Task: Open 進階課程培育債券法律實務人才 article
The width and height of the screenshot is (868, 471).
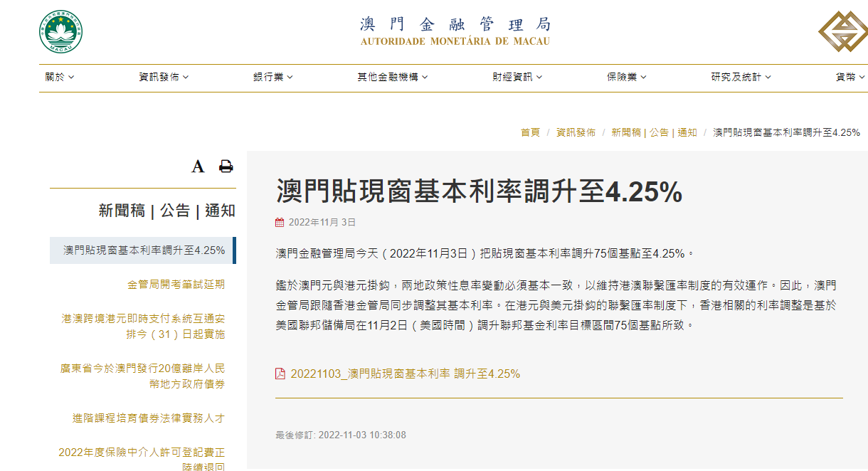Action: 149,418
